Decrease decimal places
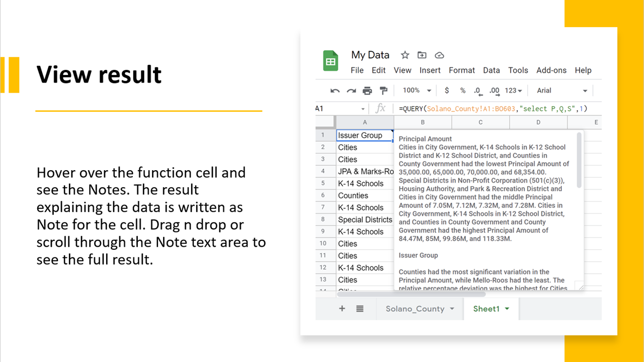 [x=477, y=90]
